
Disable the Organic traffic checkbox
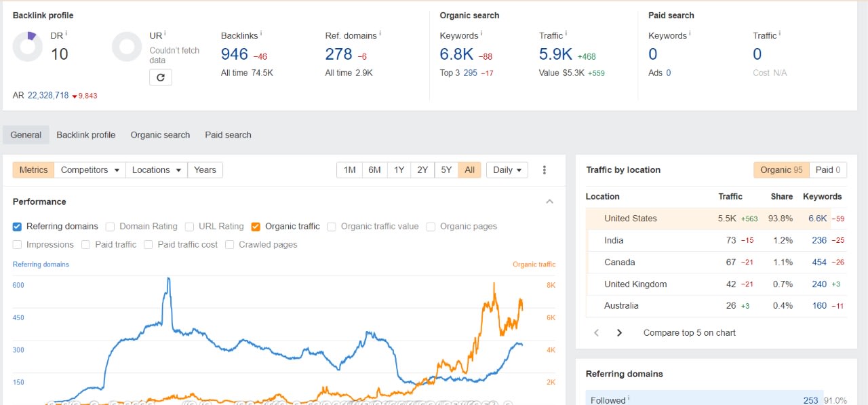point(256,227)
